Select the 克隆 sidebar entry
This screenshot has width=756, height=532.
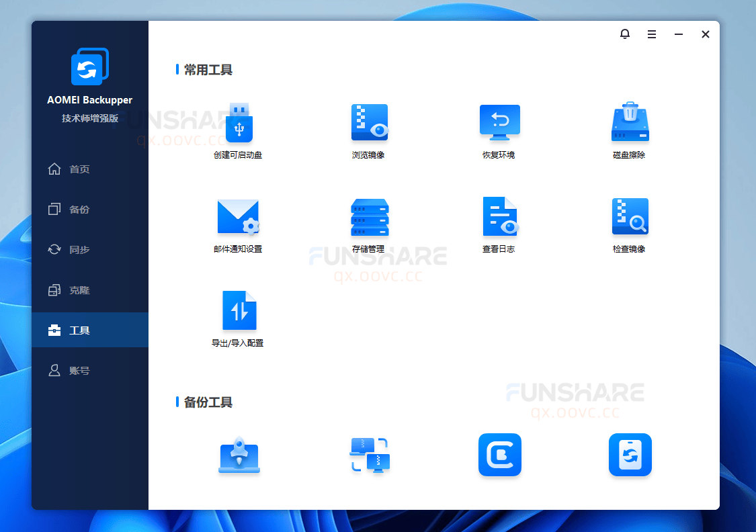coord(79,290)
